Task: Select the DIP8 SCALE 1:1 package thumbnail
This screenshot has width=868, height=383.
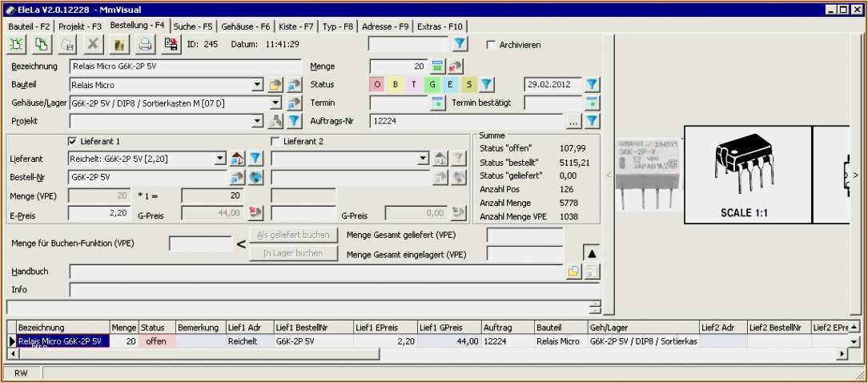Action: tap(748, 175)
